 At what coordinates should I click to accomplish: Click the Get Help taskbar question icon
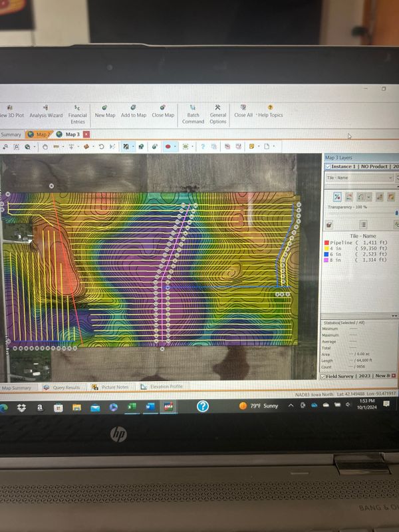pos(203,406)
